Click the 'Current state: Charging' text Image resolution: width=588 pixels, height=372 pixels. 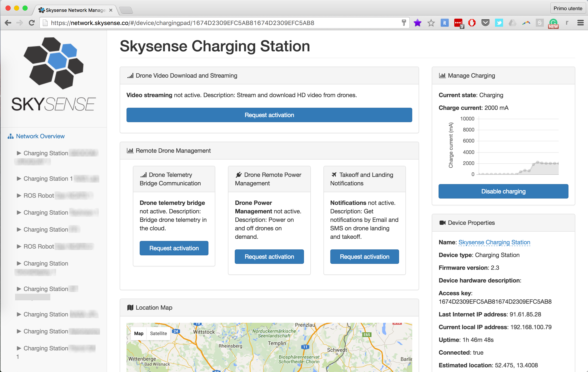tap(471, 95)
